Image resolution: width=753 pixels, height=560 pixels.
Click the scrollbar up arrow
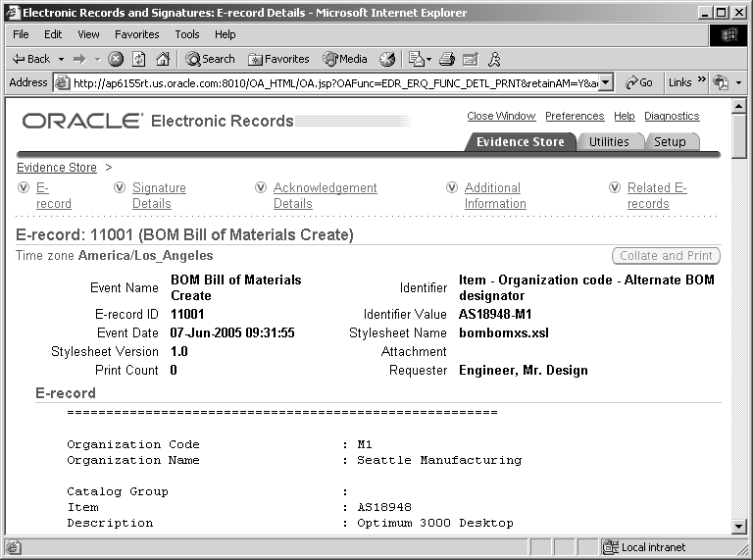pyautogui.click(x=739, y=106)
